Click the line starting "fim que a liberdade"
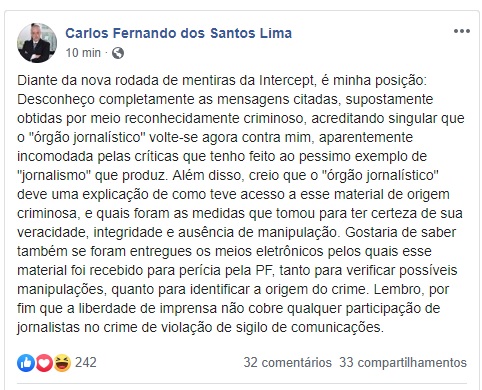The height and width of the screenshot is (390, 482). pos(229,308)
